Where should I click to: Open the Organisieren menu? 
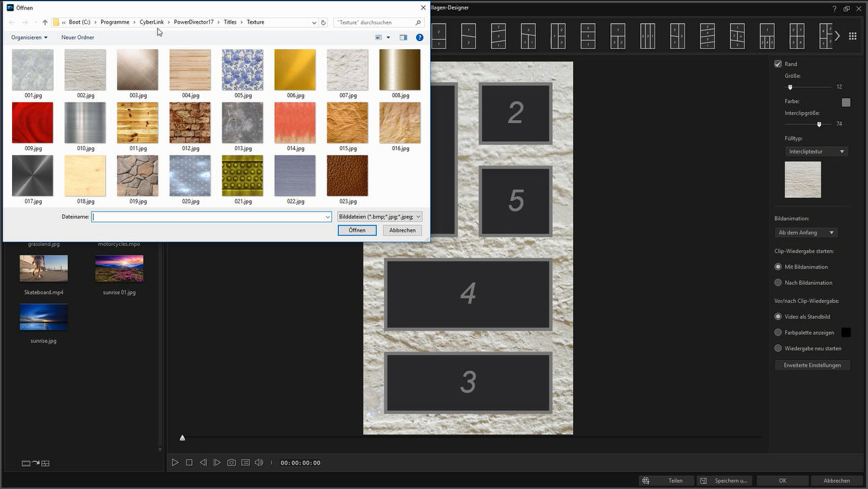pos(29,38)
